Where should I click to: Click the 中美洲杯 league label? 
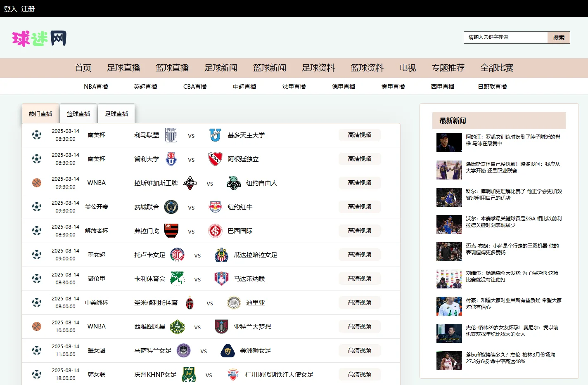[x=97, y=302]
